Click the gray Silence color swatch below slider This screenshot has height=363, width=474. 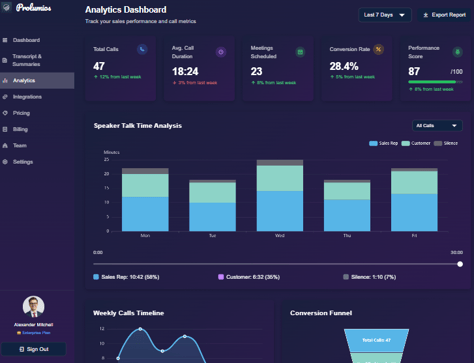346,277
